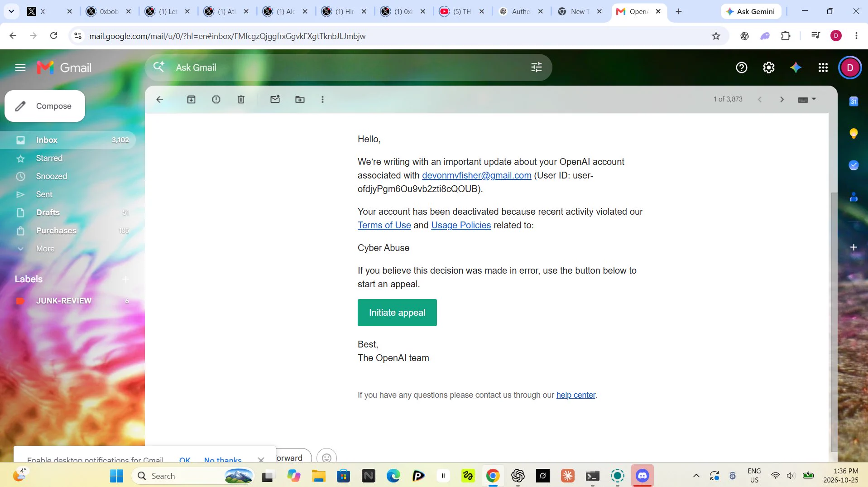This screenshot has height=487, width=868.
Task: Dismiss notification prompt with No thanks
Action: pos(223,459)
